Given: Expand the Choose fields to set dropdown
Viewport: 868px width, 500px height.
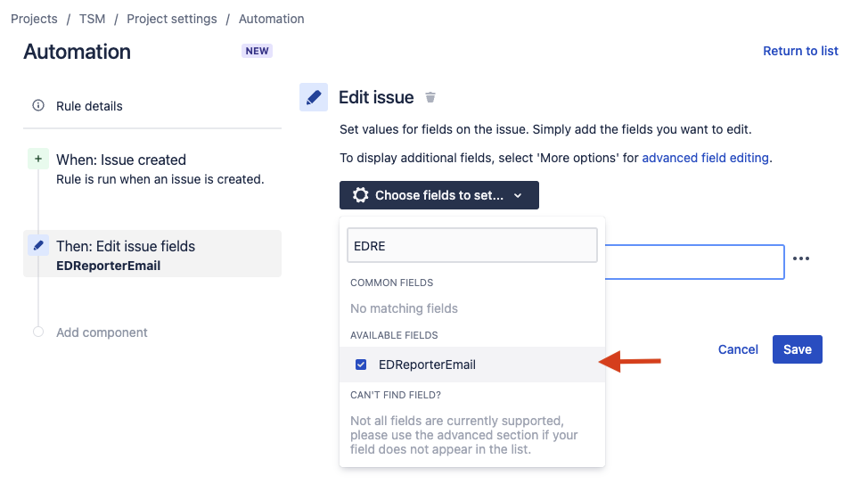Looking at the screenshot, I should click(x=438, y=195).
